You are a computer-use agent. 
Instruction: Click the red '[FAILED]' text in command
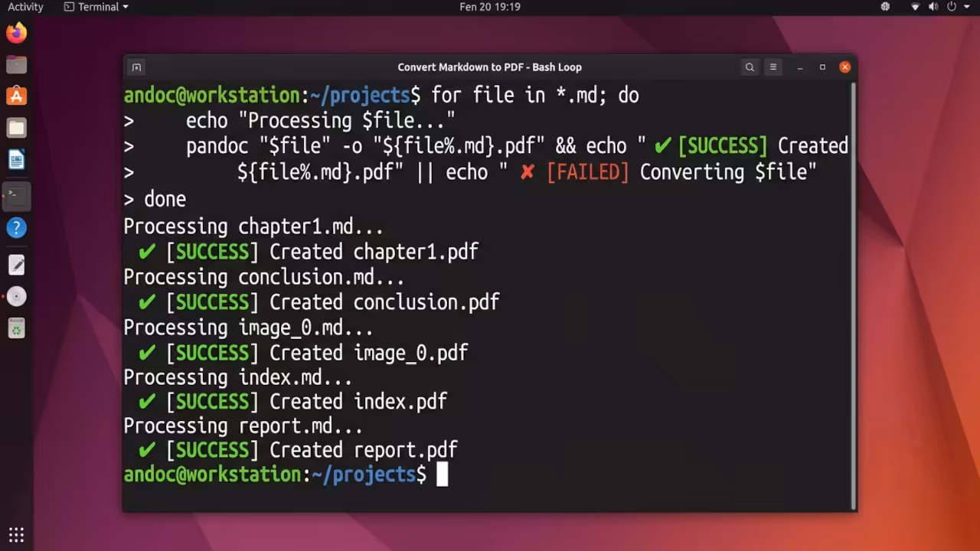point(588,172)
